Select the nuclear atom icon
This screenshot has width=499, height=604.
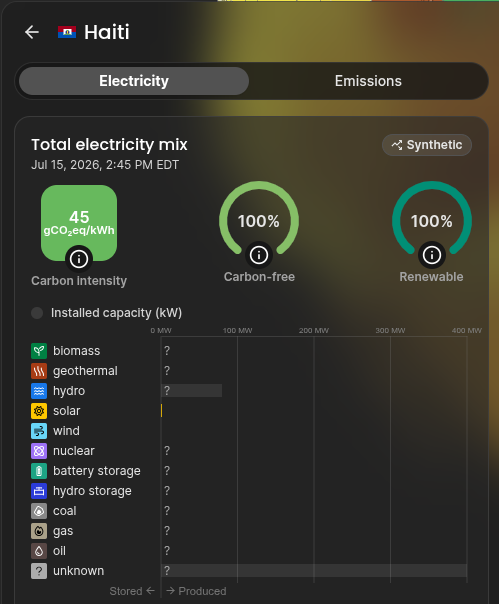(x=39, y=451)
